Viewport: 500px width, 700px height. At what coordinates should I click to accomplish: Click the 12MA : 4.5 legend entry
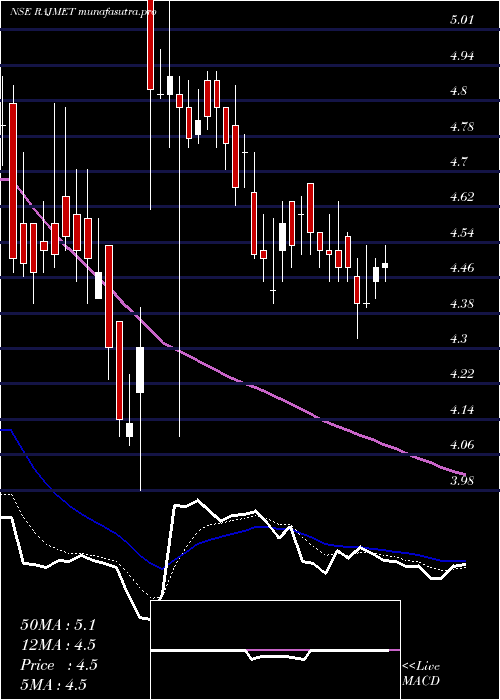tap(58, 645)
